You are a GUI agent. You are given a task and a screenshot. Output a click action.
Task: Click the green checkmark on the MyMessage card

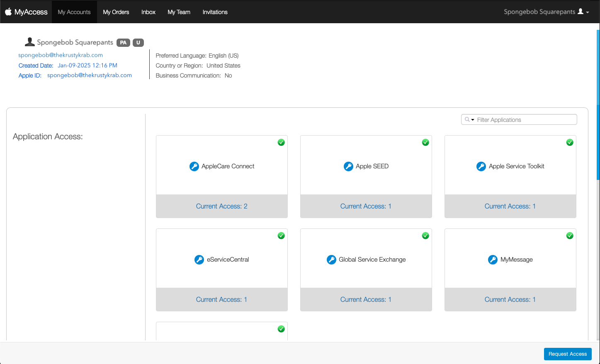tap(570, 235)
